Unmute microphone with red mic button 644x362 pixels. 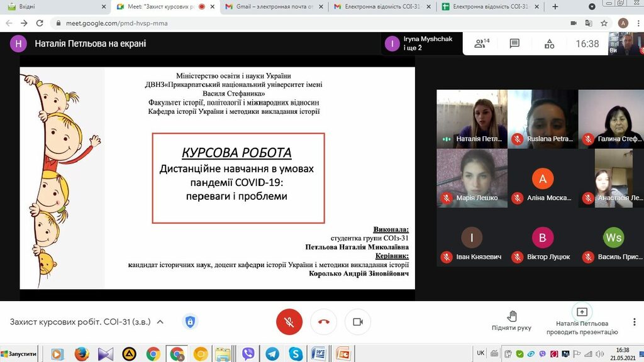289,322
